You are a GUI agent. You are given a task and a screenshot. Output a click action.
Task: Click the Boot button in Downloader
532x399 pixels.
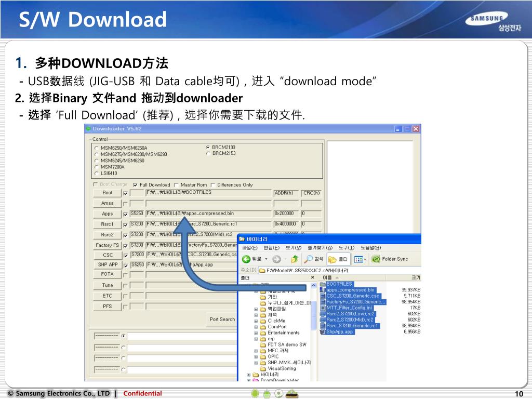pyautogui.click(x=107, y=193)
